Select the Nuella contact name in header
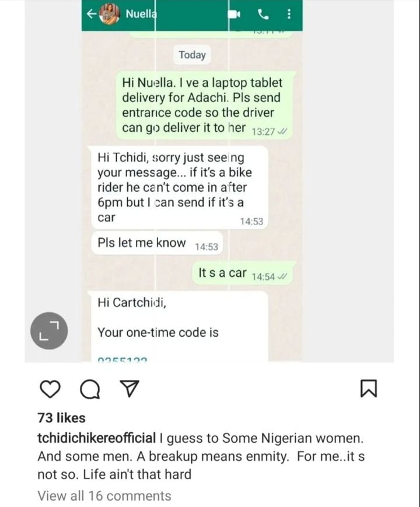 click(141, 14)
